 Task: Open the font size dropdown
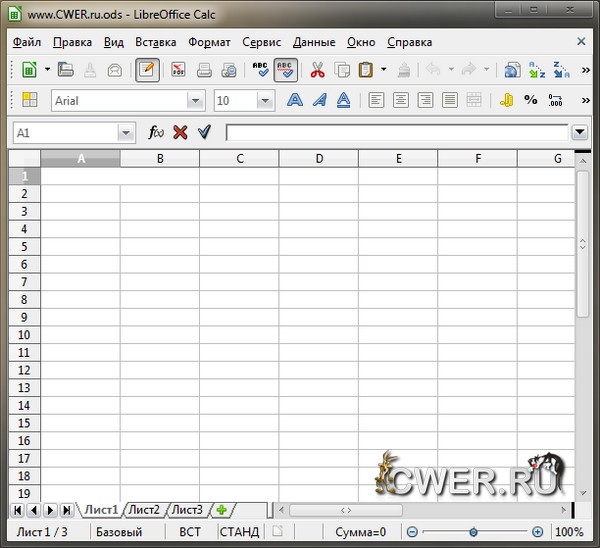pyautogui.click(x=265, y=101)
